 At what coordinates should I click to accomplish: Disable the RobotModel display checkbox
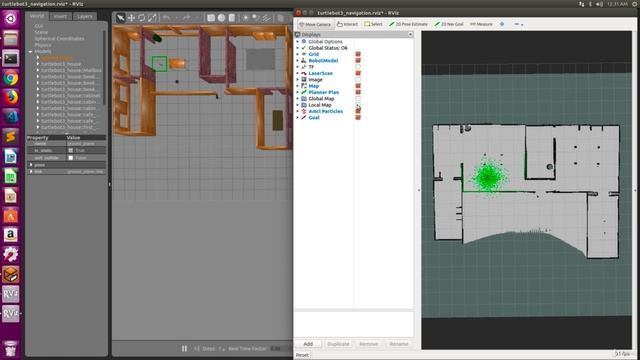358,60
